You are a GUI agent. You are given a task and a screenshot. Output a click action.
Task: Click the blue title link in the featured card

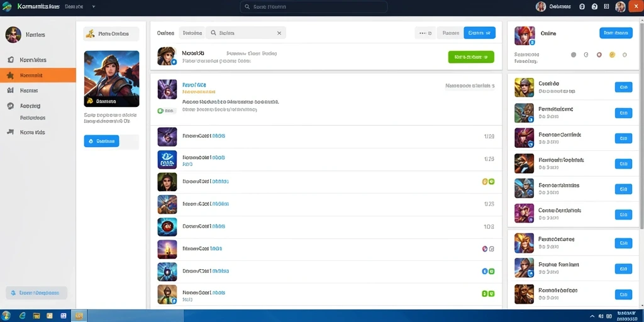[x=194, y=85]
